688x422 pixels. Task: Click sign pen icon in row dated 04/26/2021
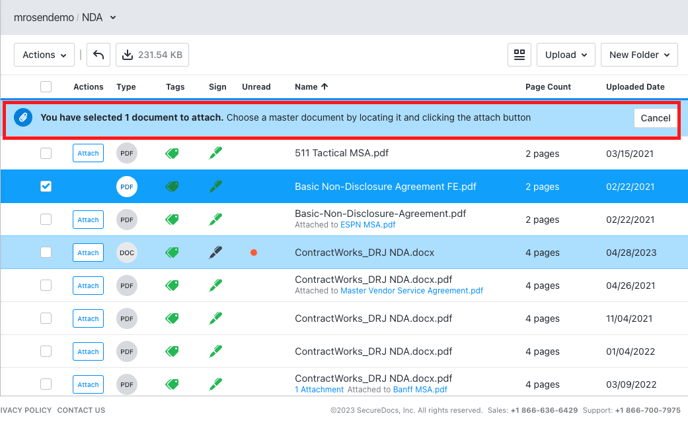[x=215, y=285]
